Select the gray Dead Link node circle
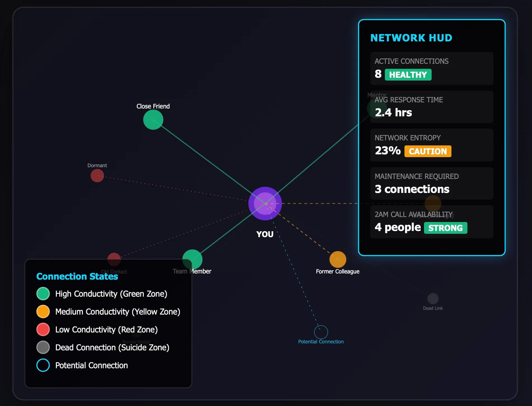Image resolution: width=532 pixels, height=406 pixels. (433, 299)
